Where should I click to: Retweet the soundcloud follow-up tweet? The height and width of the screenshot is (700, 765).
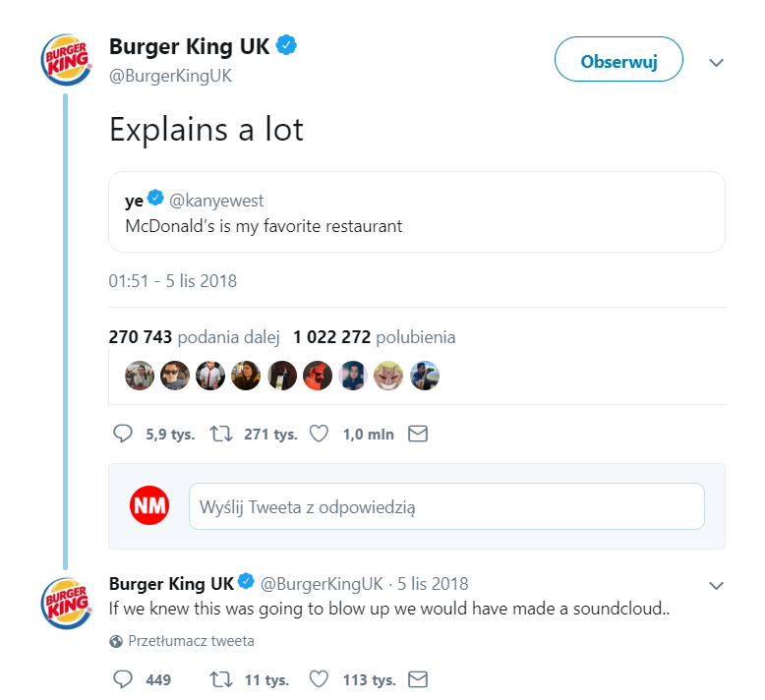click(220, 679)
